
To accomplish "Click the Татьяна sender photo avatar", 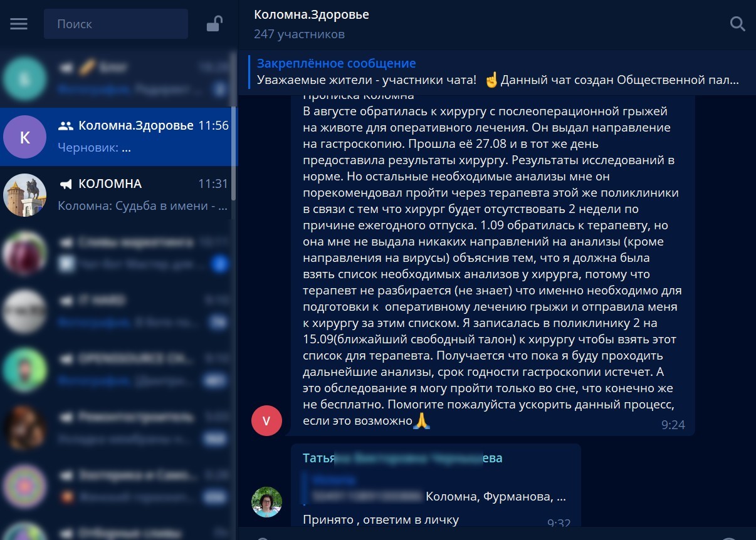I will pos(266,502).
